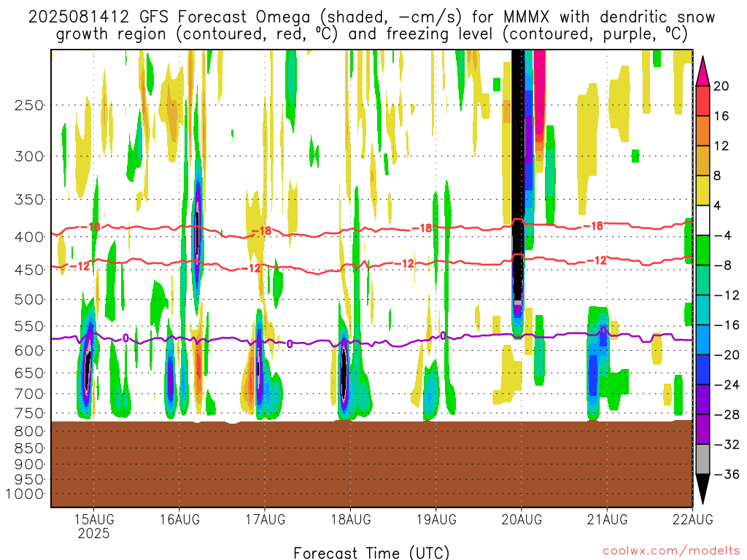Click the 250 pressure level label
The image size is (747, 560).
click(29, 105)
